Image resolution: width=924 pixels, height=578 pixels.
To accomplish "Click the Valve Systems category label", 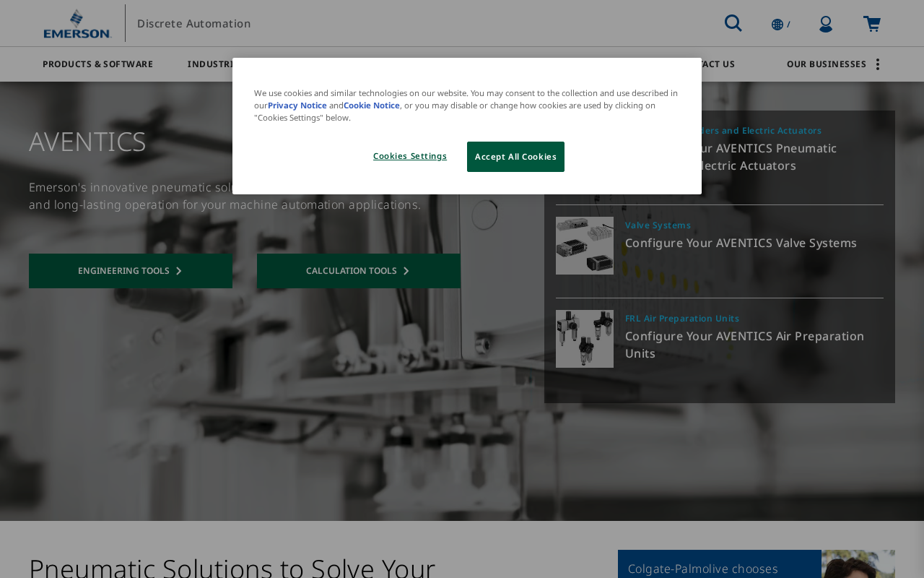I will coord(658,225).
